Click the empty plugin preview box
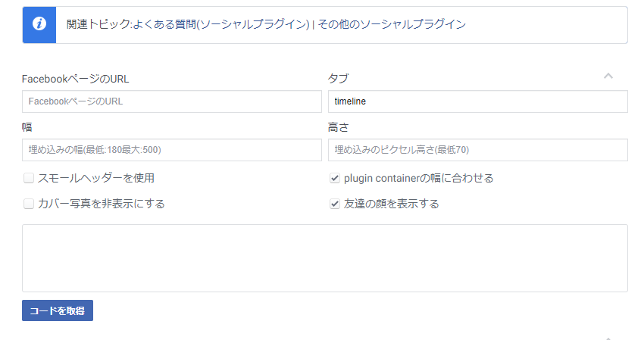The width and height of the screenshot is (644, 340). point(325,258)
